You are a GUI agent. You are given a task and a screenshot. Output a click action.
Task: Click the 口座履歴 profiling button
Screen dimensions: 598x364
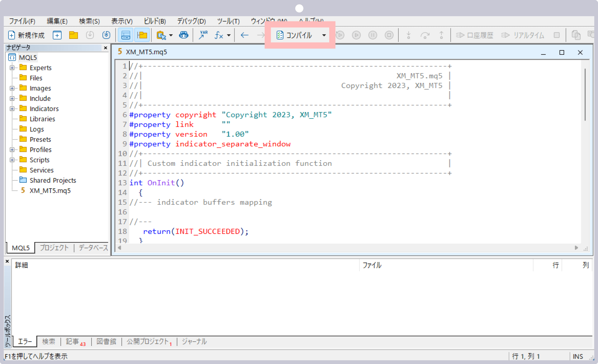(474, 35)
